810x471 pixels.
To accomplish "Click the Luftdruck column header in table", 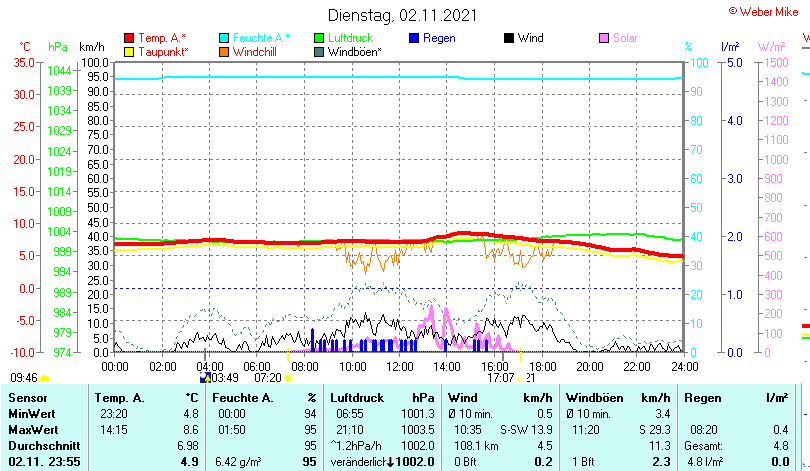I will pyautogui.click(x=357, y=398).
